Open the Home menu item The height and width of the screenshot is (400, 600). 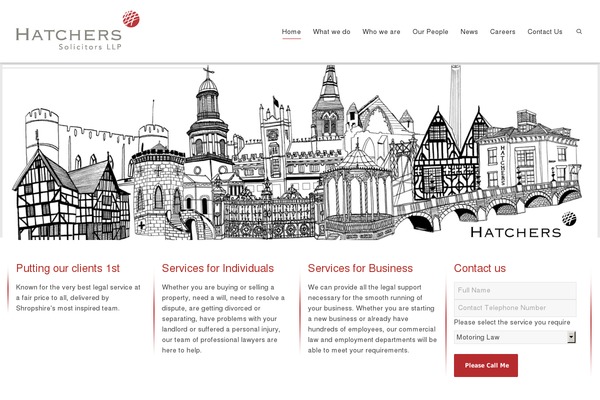291,32
